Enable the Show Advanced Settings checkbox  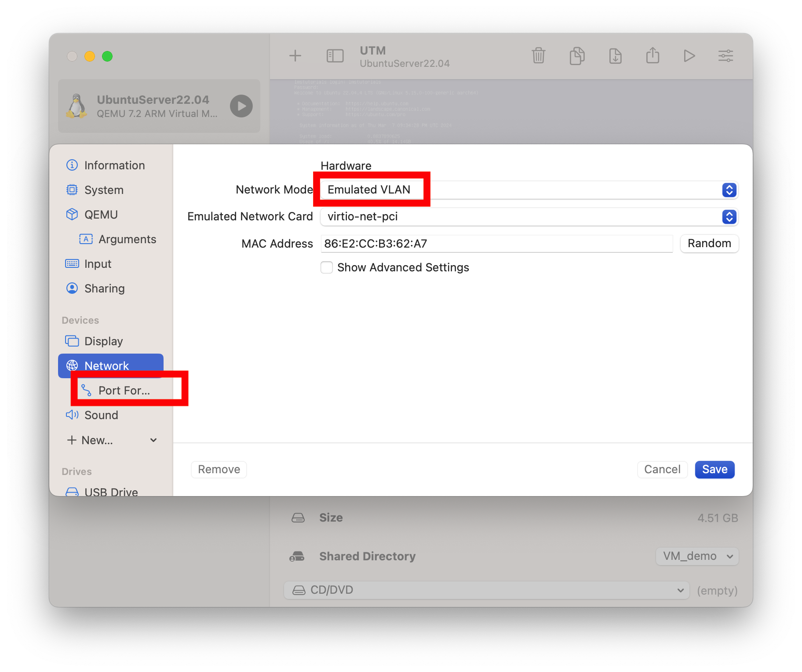327,267
